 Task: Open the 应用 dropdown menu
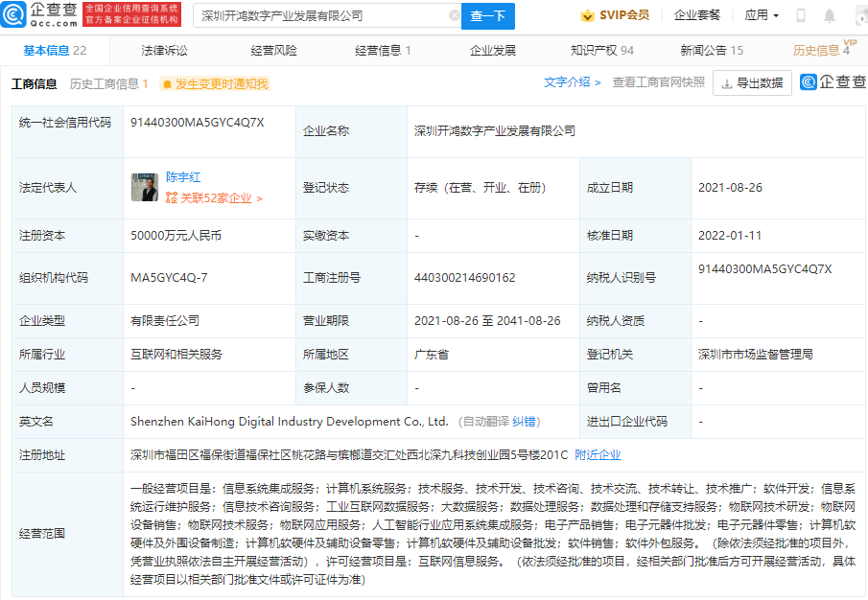coord(762,16)
